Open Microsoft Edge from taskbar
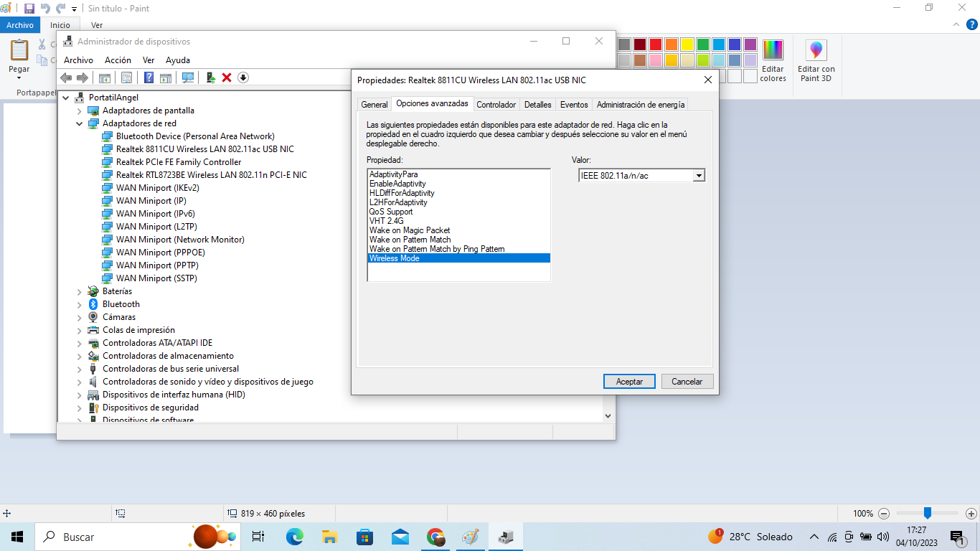This screenshot has width=980, height=551. pos(294,536)
